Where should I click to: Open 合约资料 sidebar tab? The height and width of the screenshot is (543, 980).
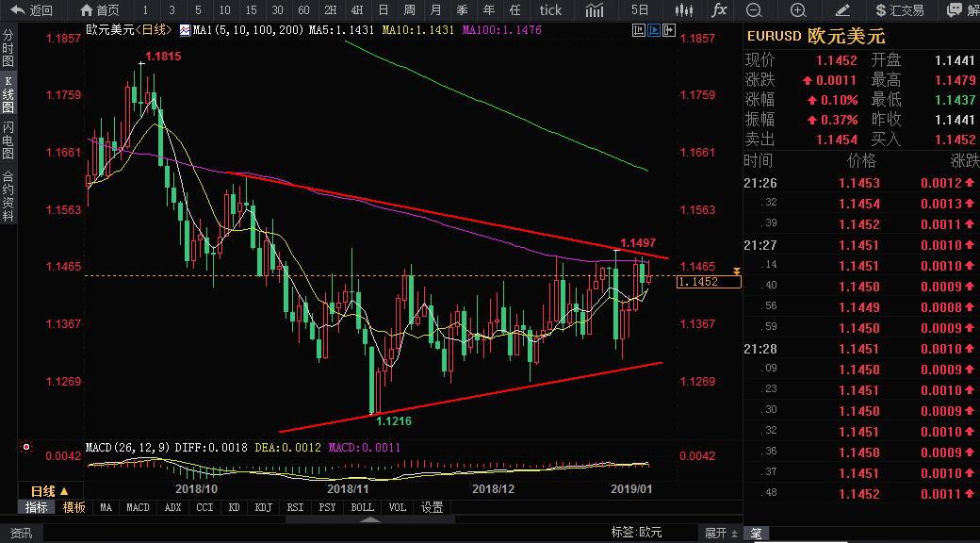point(8,196)
